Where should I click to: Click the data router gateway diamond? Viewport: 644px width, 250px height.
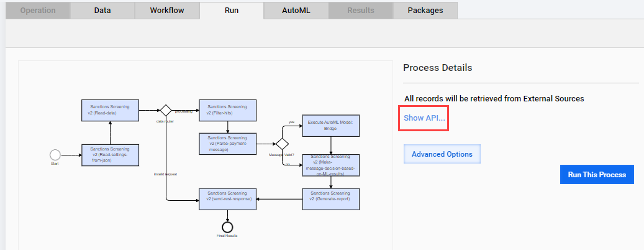click(x=166, y=110)
